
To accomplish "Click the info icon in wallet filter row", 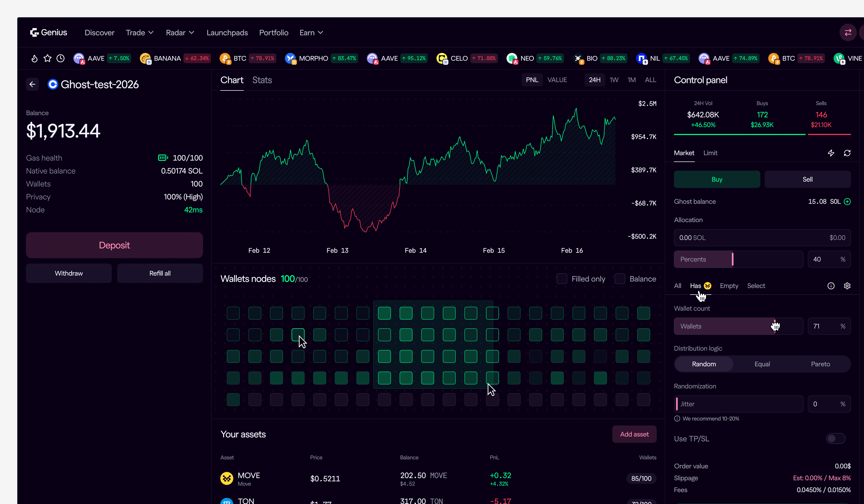I will click(x=831, y=286).
